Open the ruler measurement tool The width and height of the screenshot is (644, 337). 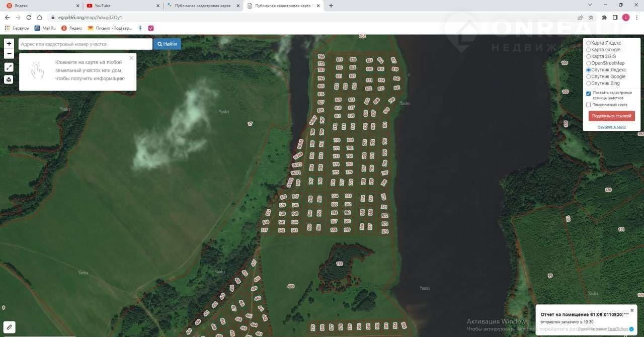(x=9, y=327)
